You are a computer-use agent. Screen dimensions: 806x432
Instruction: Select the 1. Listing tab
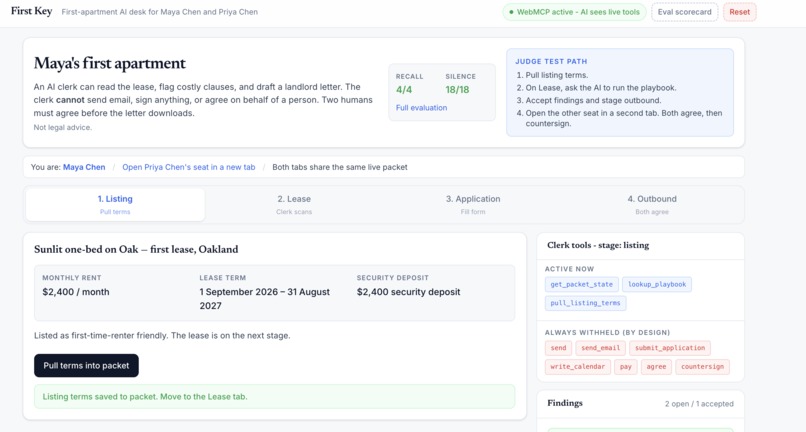point(115,204)
